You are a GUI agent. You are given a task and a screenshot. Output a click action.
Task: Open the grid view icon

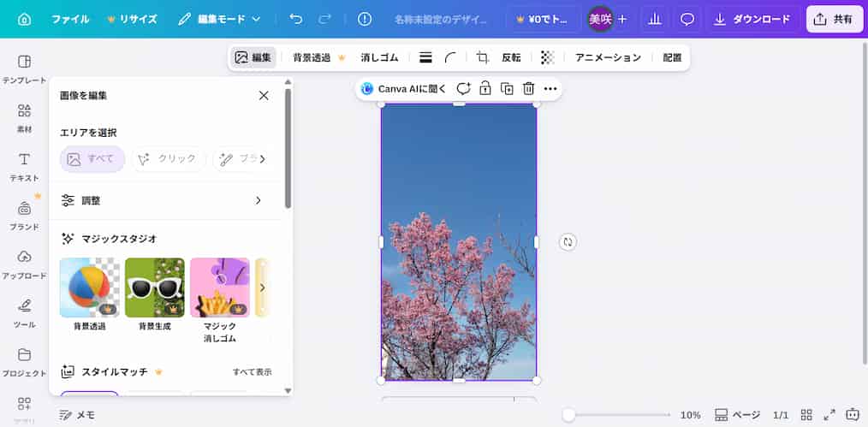click(806, 415)
